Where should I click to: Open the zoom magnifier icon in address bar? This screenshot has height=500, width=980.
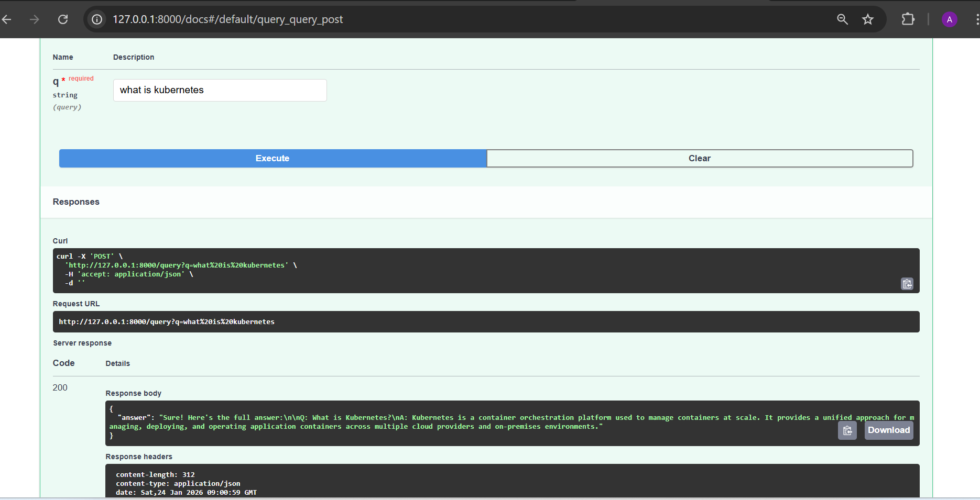pyautogui.click(x=842, y=19)
